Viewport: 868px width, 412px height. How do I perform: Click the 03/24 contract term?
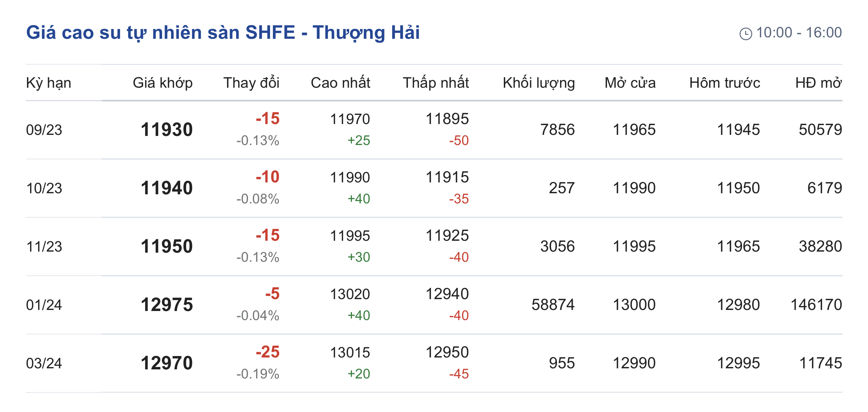point(44,363)
